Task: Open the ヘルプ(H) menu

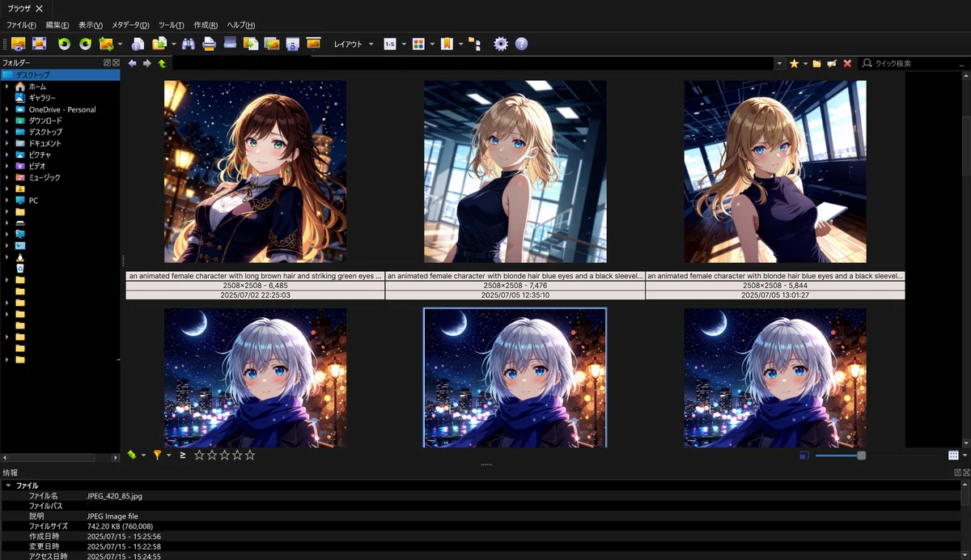Action: click(240, 25)
